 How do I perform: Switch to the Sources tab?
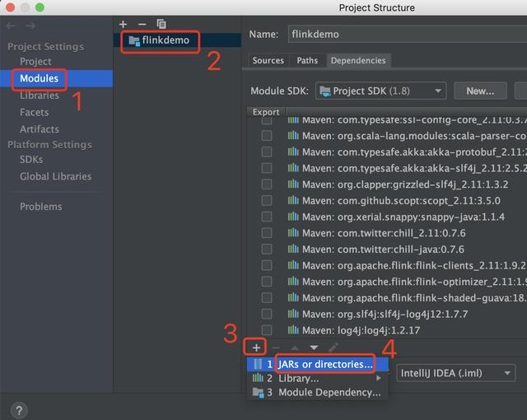tap(268, 60)
